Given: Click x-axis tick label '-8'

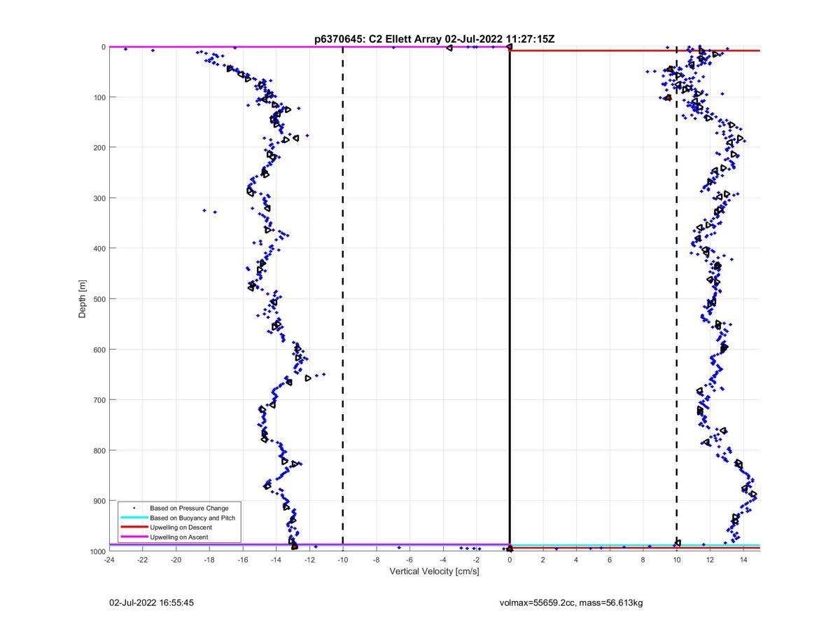Looking at the screenshot, I should click(x=376, y=560).
